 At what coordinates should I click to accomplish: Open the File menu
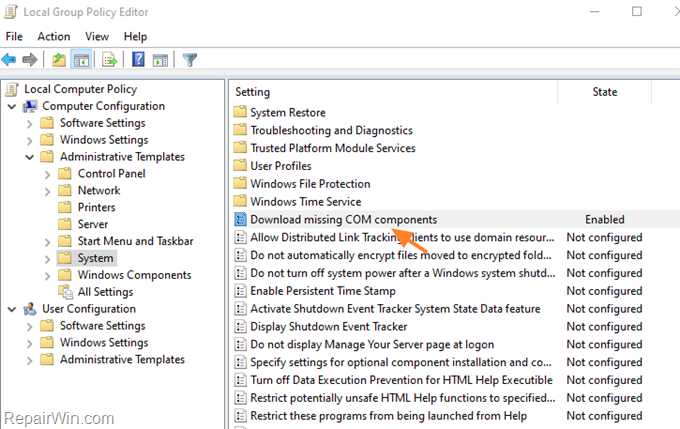[14, 36]
